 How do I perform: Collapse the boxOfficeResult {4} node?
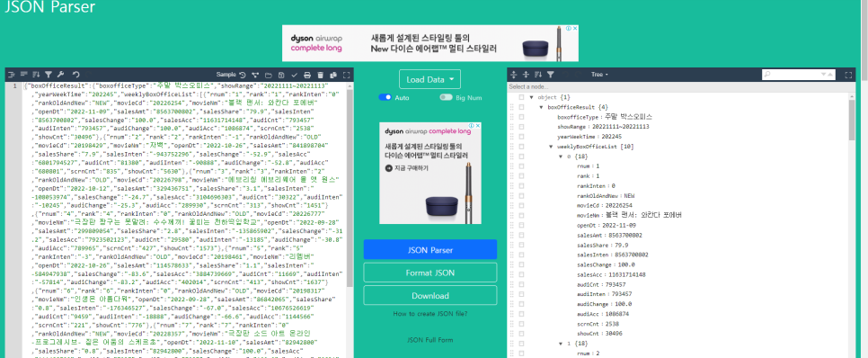tap(542, 108)
